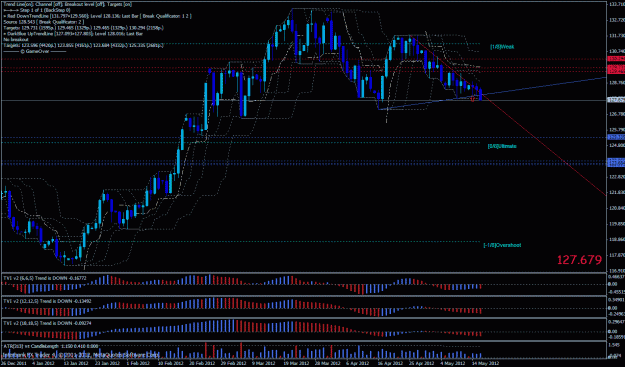The width and height of the screenshot is (625, 367).
Task: Click the "6 Apr 2012" date on time axis
Action: tap(358, 363)
